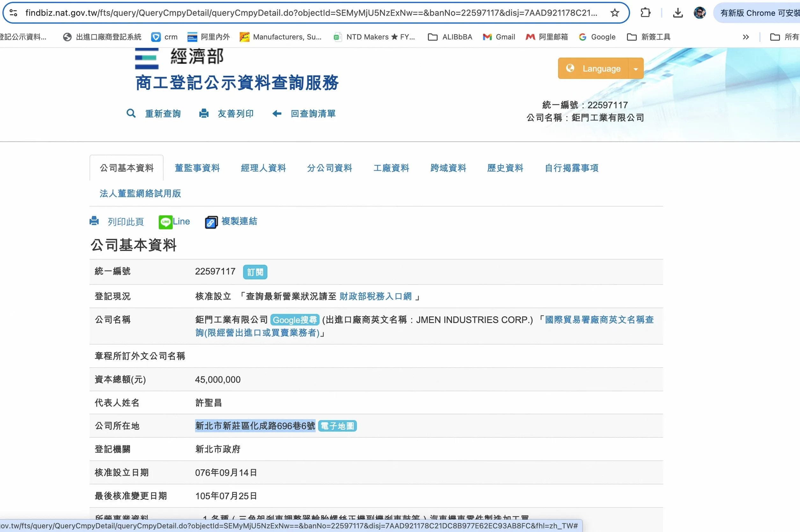
Task: Click the 複製連結 copy link icon
Action: (x=211, y=222)
